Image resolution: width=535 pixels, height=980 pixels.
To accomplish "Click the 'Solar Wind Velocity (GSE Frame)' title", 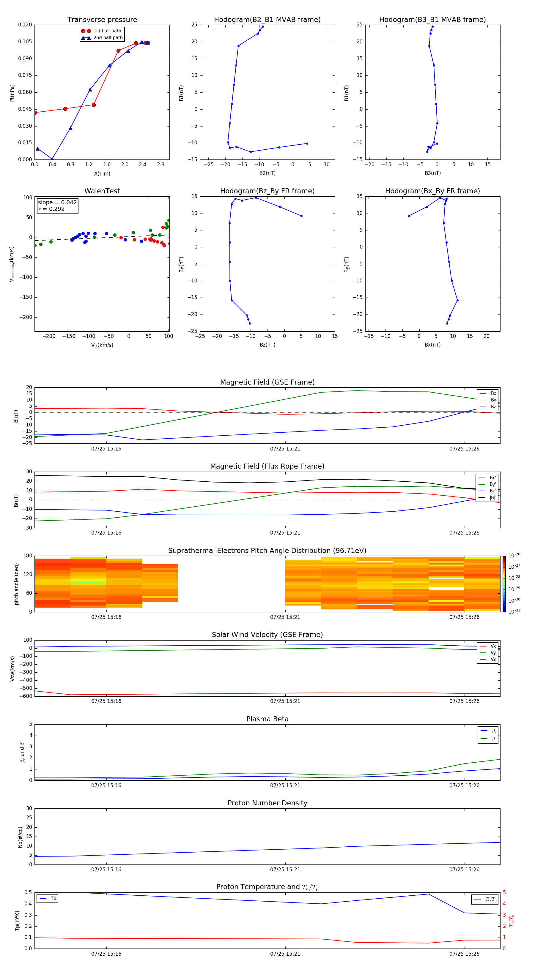I will [267, 635].
